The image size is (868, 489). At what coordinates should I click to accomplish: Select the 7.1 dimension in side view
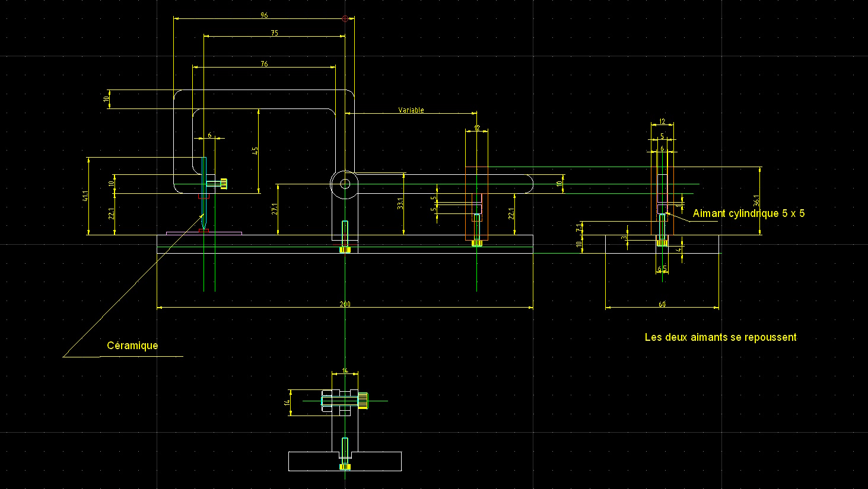579,226
